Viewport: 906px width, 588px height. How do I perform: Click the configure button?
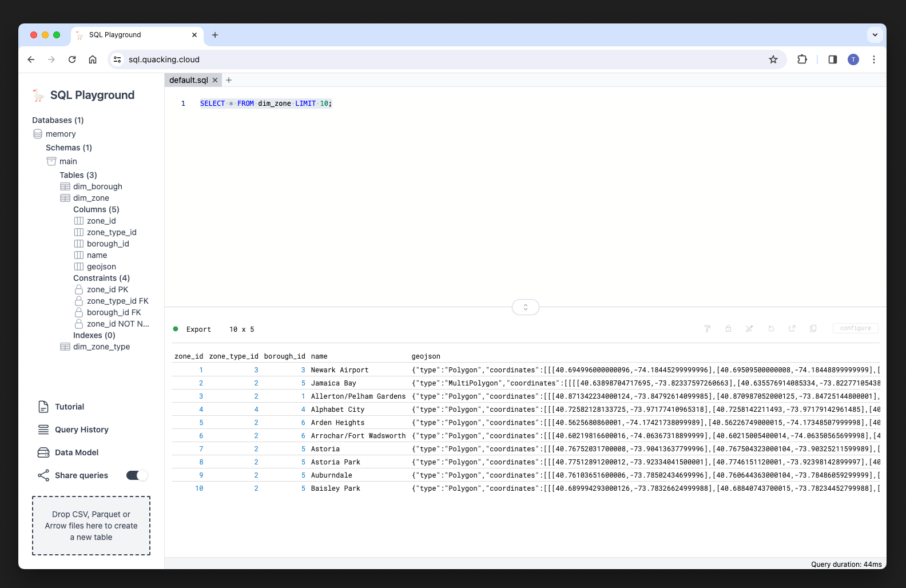click(x=856, y=328)
